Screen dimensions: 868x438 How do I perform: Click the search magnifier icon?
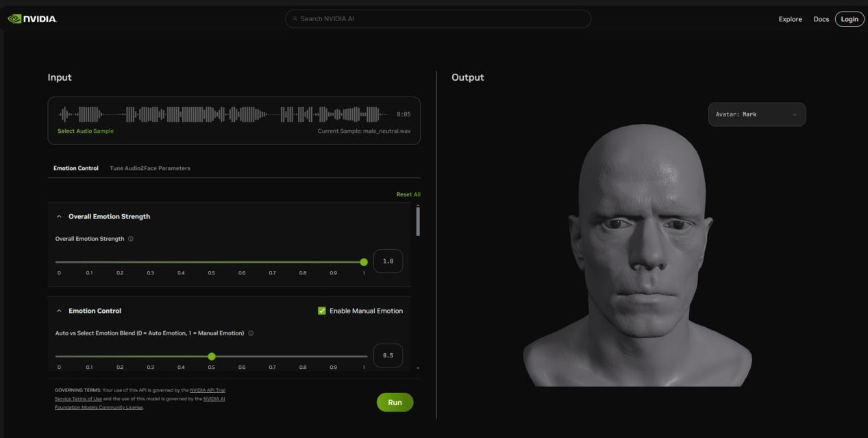pos(295,19)
